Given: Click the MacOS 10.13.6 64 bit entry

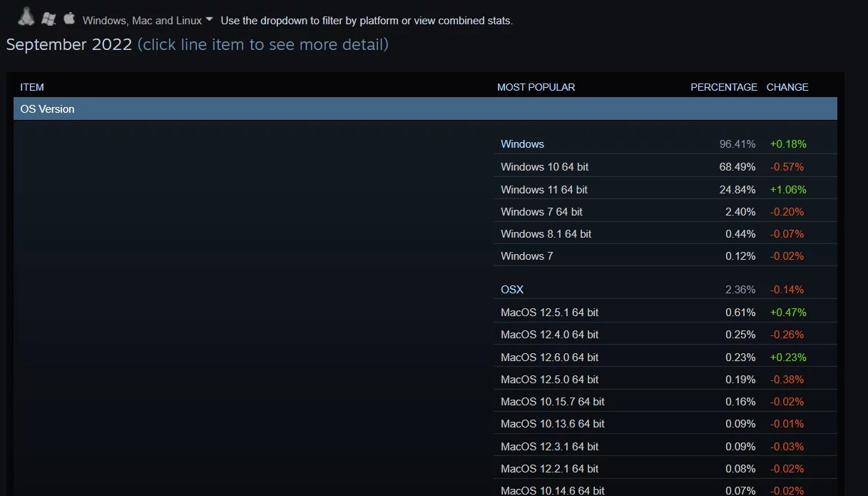Looking at the screenshot, I should click(x=553, y=424).
